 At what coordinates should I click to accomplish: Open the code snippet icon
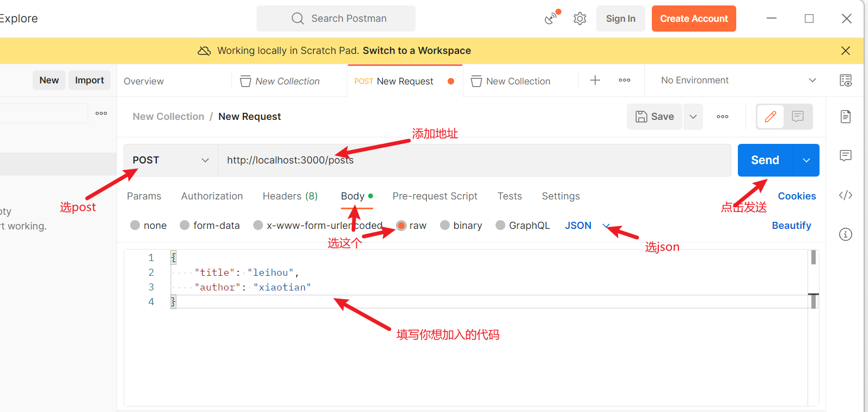(846, 195)
